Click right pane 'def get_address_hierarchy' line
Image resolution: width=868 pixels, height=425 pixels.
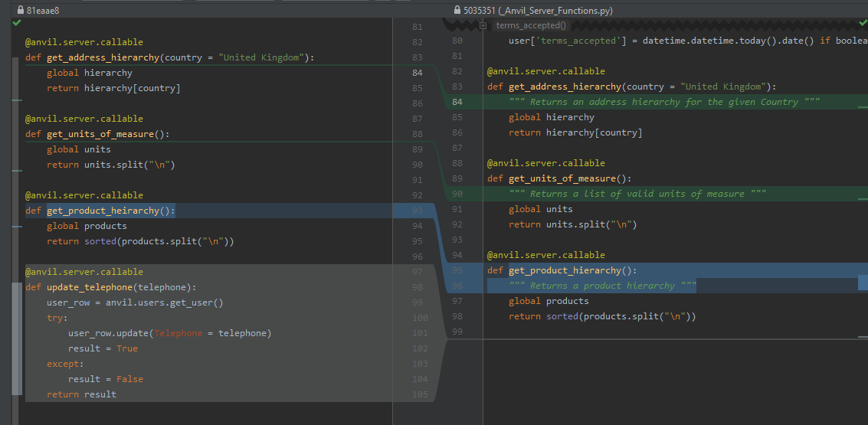click(x=631, y=87)
